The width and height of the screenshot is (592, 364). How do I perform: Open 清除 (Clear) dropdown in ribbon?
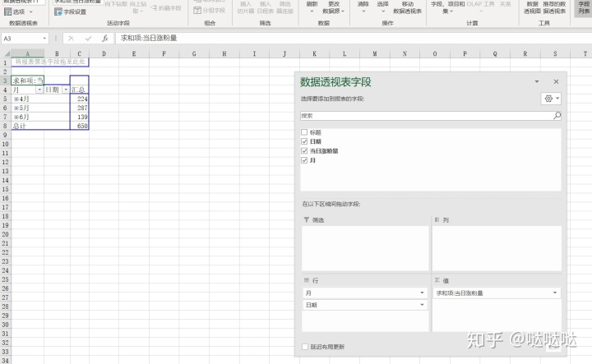coord(363,7)
